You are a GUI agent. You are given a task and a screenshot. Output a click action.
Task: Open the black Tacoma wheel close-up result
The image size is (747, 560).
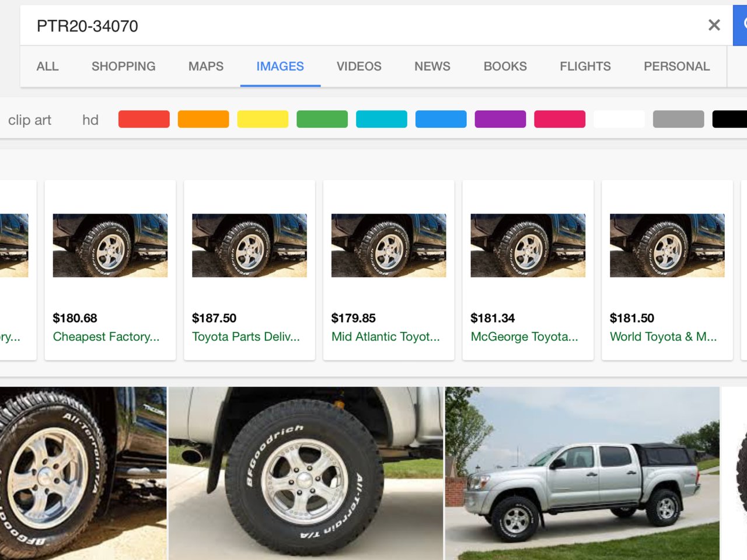(x=83, y=473)
